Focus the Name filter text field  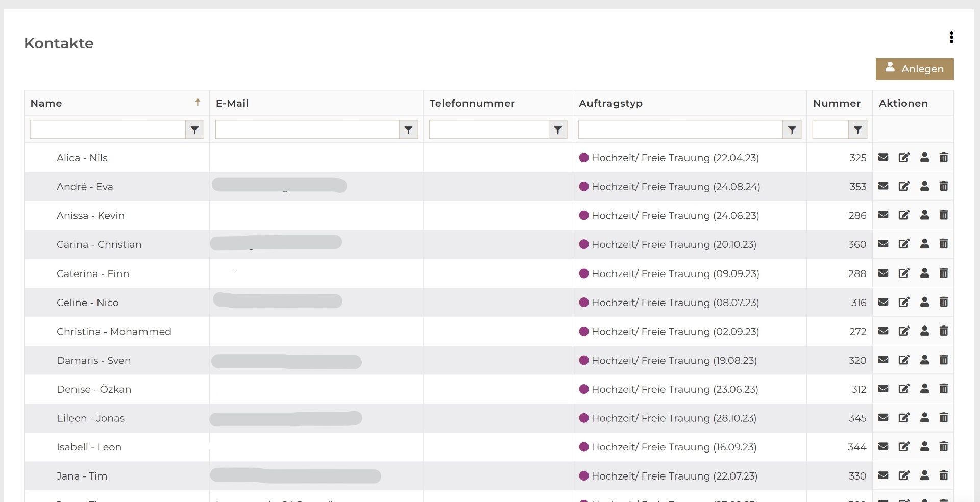click(x=108, y=130)
